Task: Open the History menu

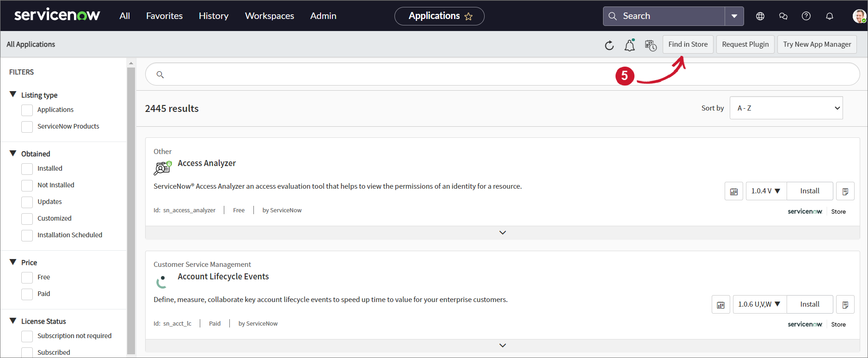Action: point(214,16)
